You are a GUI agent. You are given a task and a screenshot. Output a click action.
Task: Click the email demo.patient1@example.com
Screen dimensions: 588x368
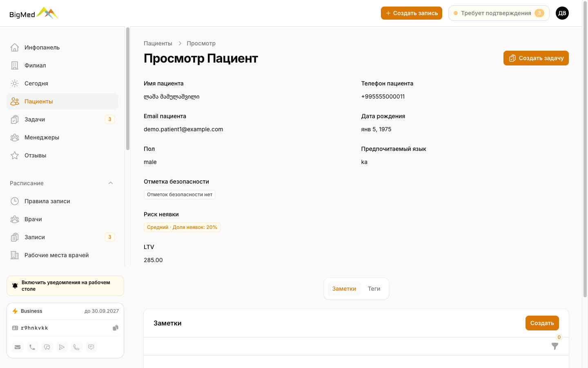(x=183, y=129)
